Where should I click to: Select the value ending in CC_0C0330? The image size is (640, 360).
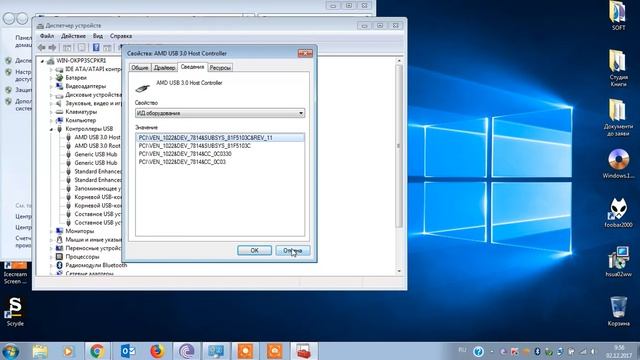pos(185,154)
